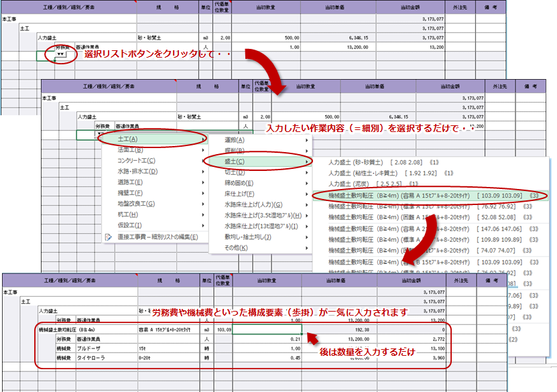Choose 人力盛土 (泥炭) [2.5 2.5]
The image size is (557, 392).
point(373,184)
